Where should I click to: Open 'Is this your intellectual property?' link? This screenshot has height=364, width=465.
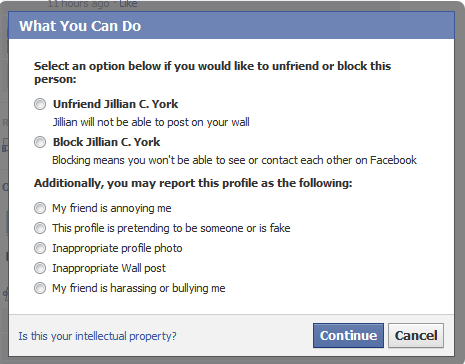point(97,336)
